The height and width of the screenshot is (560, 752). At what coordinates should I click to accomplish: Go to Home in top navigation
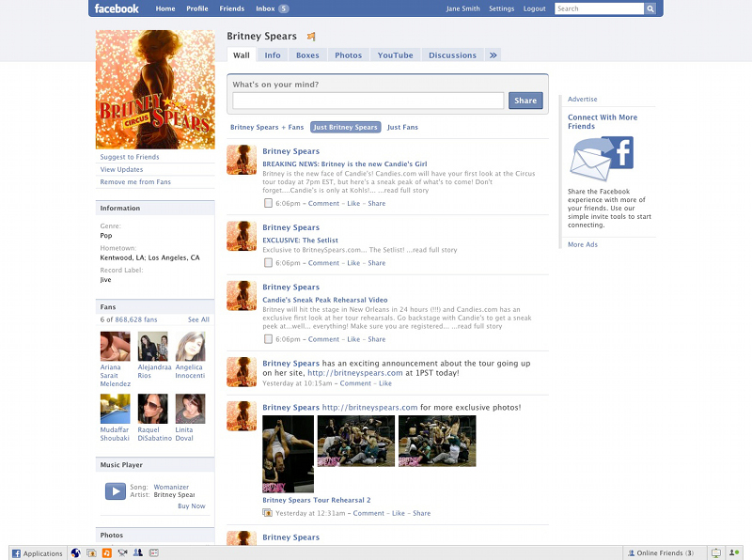point(165,8)
